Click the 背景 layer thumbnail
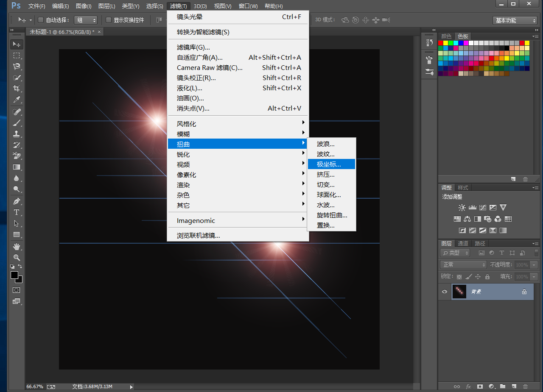 (x=459, y=292)
